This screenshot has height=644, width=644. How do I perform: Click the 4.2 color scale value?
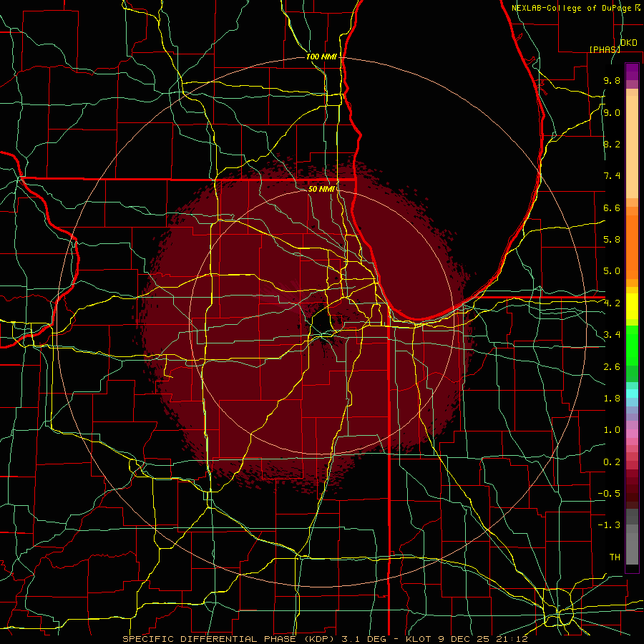coord(612,303)
